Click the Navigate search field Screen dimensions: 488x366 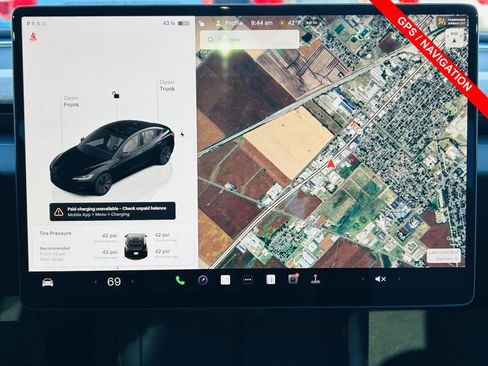tap(249, 39)
